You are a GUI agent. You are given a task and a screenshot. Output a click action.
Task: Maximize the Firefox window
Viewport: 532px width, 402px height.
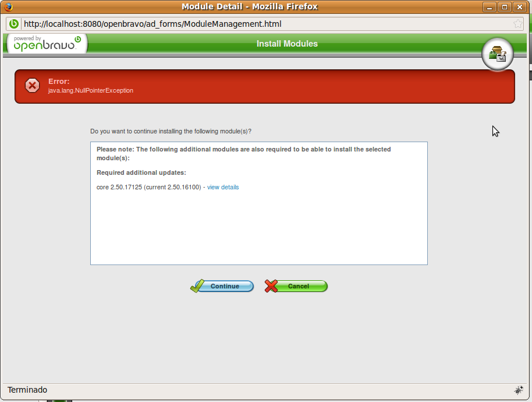pos(505,7)
